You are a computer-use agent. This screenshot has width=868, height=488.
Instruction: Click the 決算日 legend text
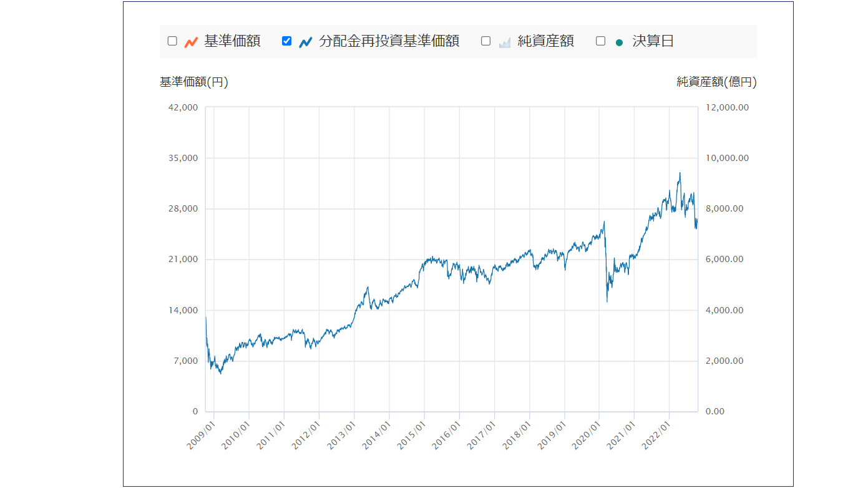[653, 41]
